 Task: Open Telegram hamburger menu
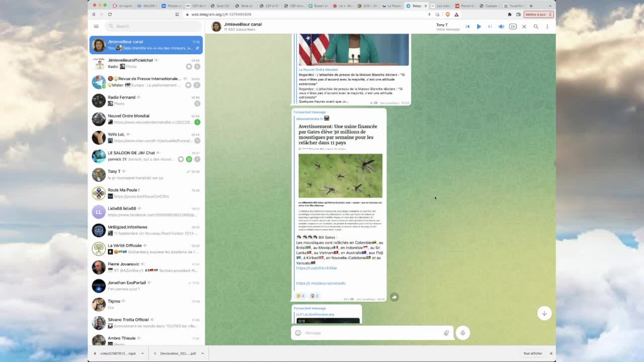(x=96, y=26)
